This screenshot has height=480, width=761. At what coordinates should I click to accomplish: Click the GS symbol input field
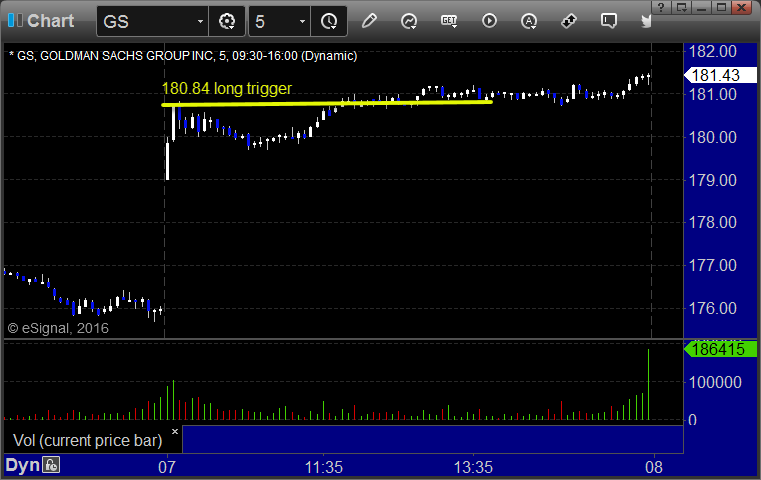(x=146, y=21)
